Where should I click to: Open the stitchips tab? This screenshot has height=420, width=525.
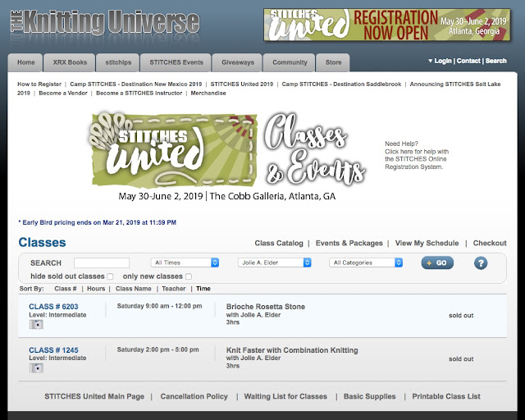point(118,62)
